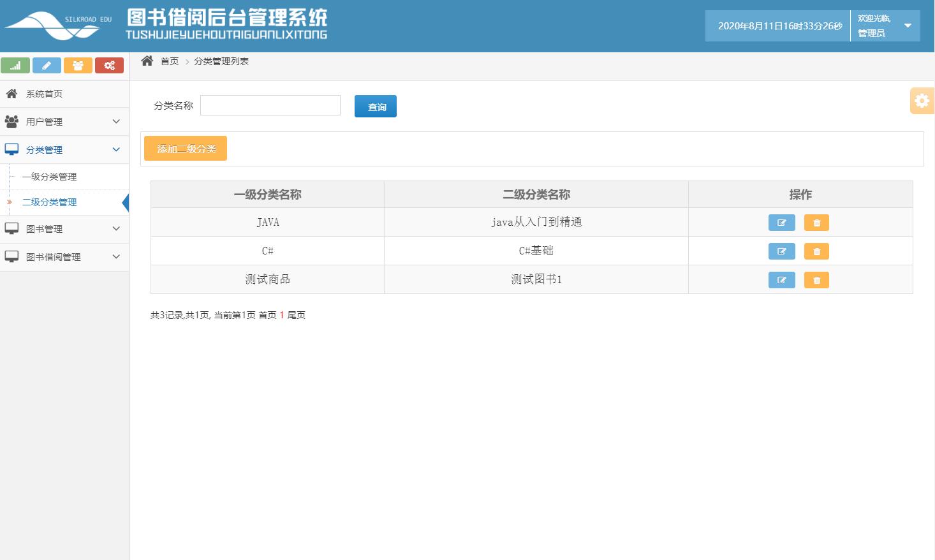Click the red gears shortcut button

coord(109,66)
